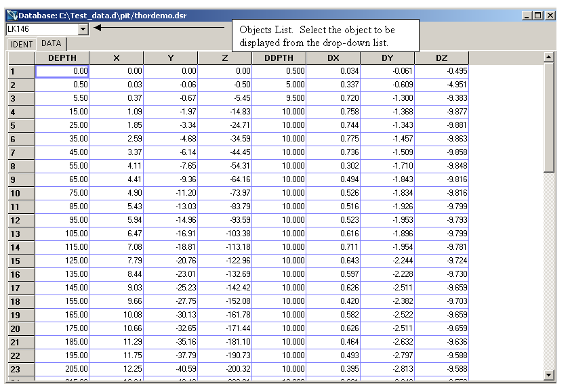Select row header number 23
Screen dimensions: 570x392
point(22,369)
